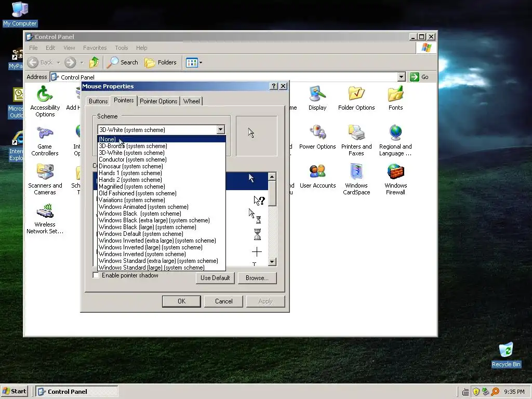Click Control Panel taskbar button
The width and height of the screenshot is (532, 399).
77,392
